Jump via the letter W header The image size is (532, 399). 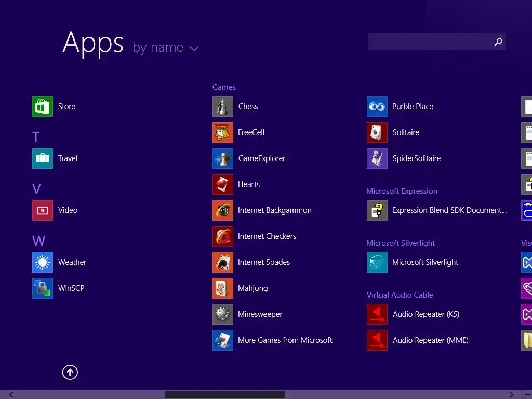(x=38, y=241)
